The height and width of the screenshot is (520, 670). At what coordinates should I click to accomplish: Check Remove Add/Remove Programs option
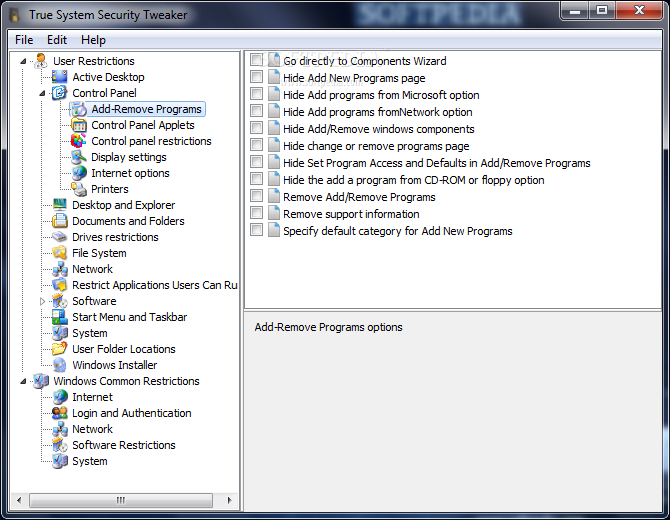point(256,196)
